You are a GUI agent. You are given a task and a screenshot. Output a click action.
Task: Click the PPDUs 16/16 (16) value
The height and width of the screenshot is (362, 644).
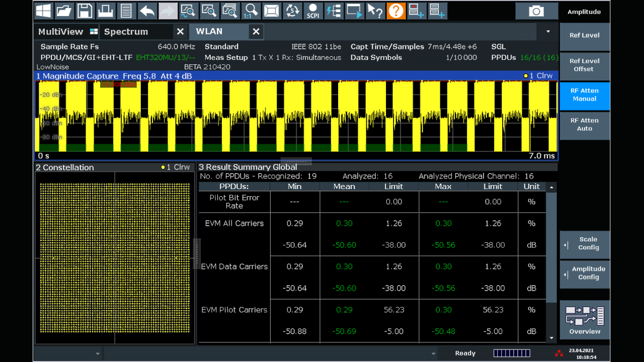click(539, 57)
